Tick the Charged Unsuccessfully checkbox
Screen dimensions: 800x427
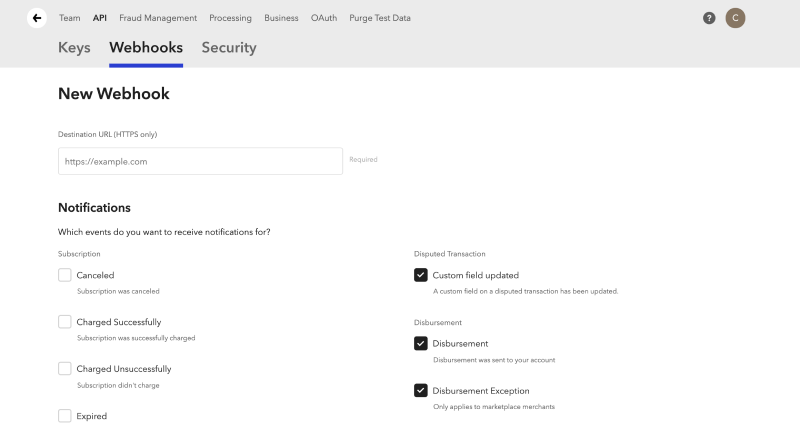tap(65, 368)
